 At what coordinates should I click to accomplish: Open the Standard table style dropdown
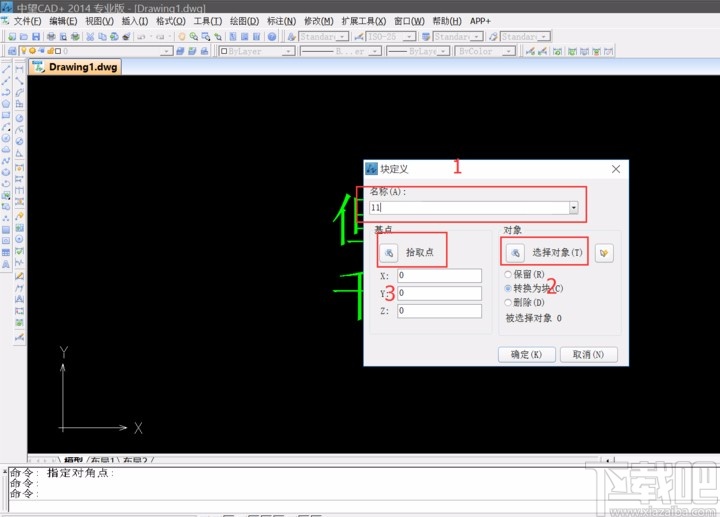pos(478,36)
